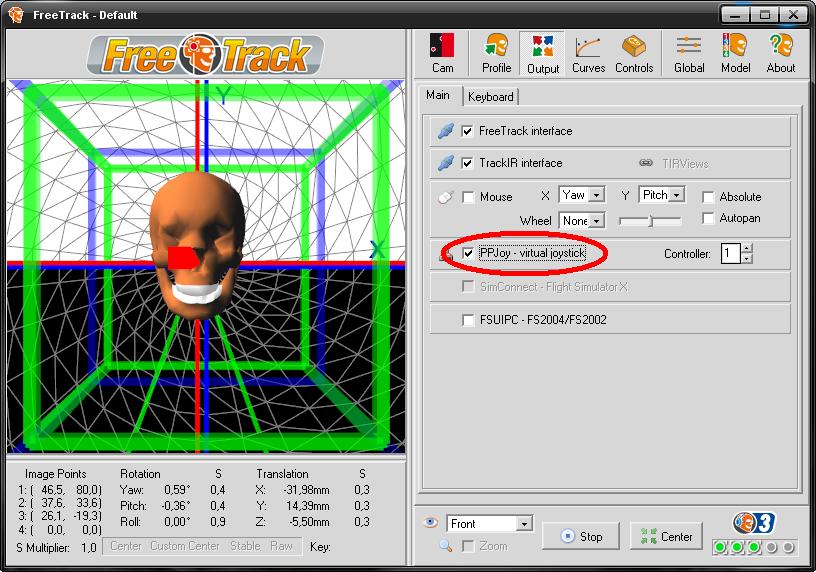Image resolution: width=816 pixels, height=572 pixels.
Task: Enable the Mouse output checkbox
Action: (x=468, y=197)
